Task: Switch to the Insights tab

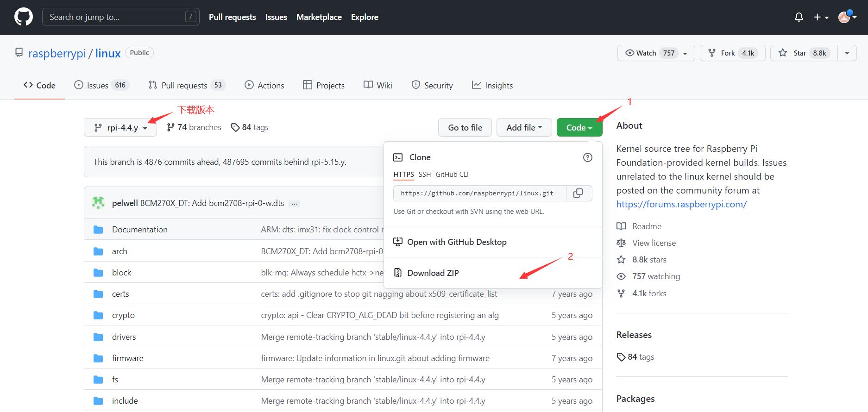Action: click(x=492, y=85)
